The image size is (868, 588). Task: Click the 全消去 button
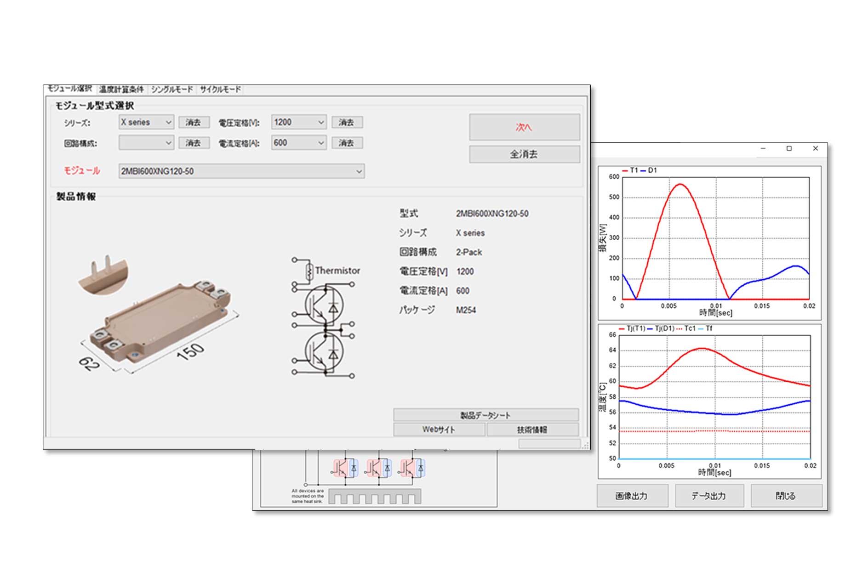[524, 154]
